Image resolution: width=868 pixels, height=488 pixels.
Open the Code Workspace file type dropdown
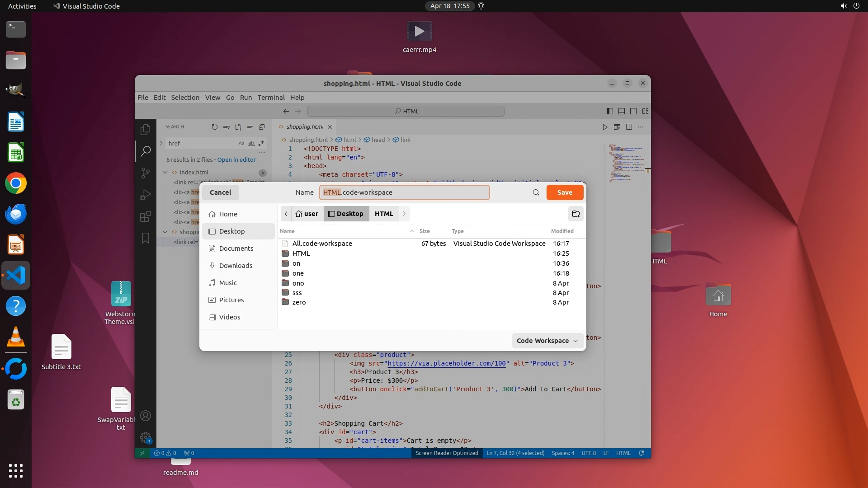point(547,341)
